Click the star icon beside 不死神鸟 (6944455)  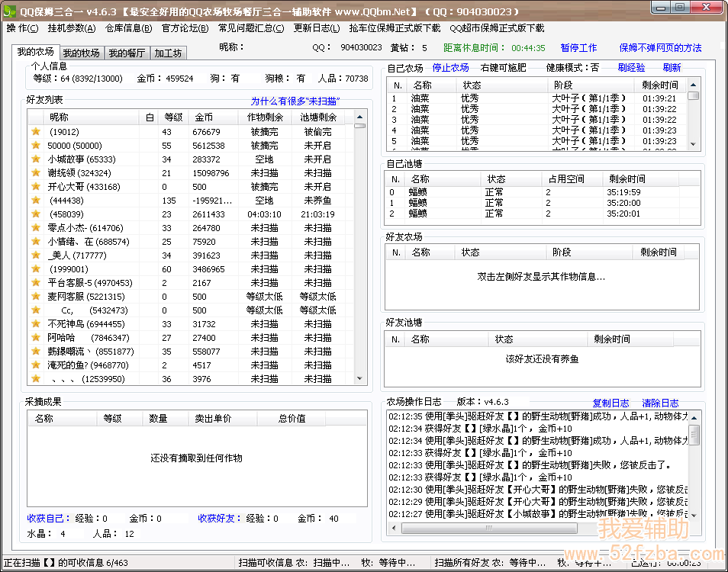35,324
